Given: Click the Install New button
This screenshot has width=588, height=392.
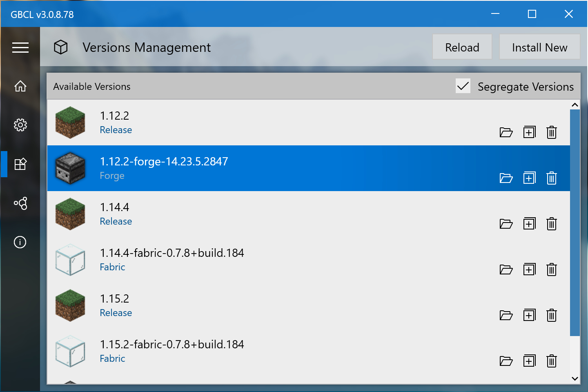Looking at the screenshot, I should tap(539, 47).
